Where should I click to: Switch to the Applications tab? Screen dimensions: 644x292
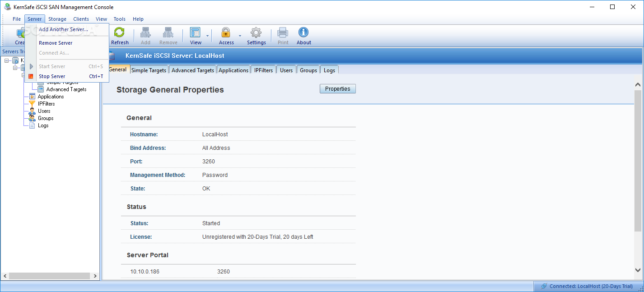pos(233,70)
